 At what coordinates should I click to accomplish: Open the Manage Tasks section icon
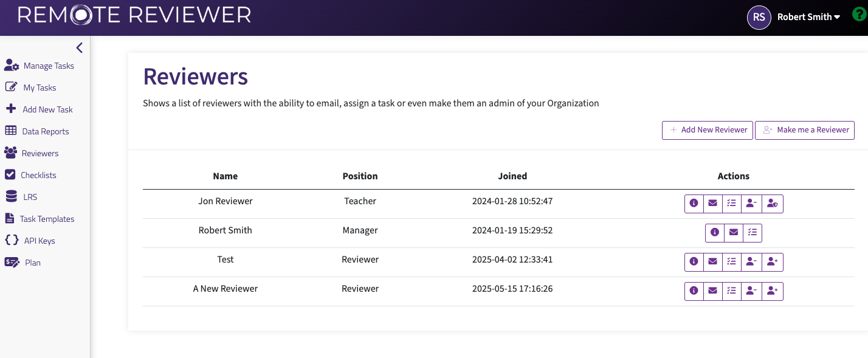pyautogui.click(x=12, y=65)
